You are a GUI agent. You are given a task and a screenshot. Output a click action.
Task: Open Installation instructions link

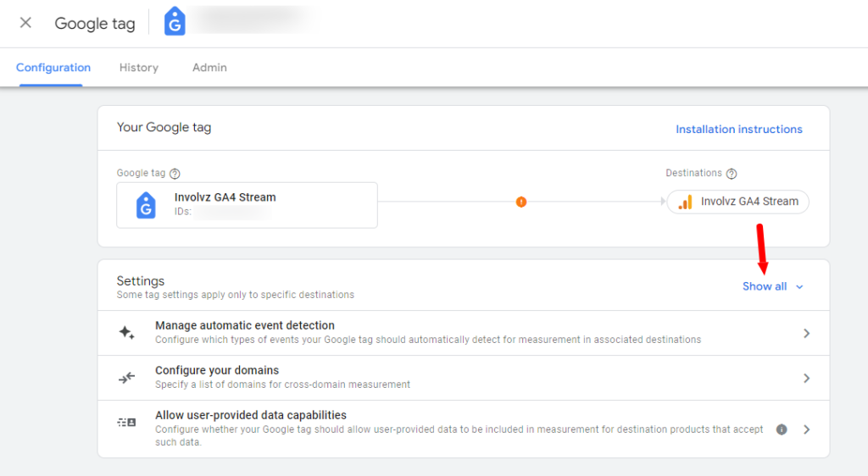[739, 129]
